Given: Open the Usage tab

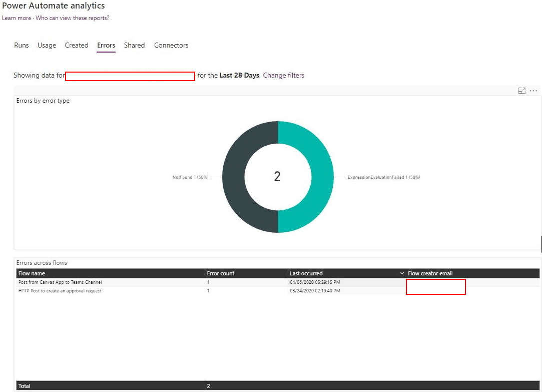Looking at the screenshot, I should point(47,45).
